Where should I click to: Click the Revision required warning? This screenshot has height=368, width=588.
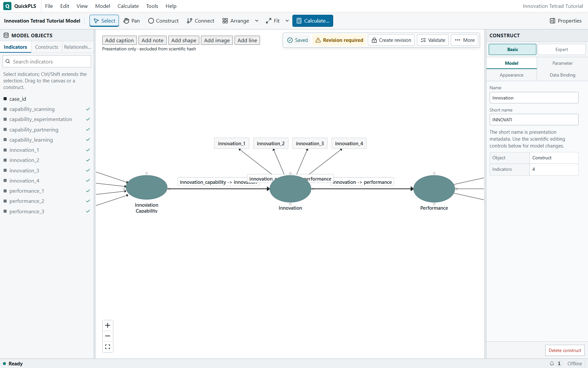pos(339,40)
